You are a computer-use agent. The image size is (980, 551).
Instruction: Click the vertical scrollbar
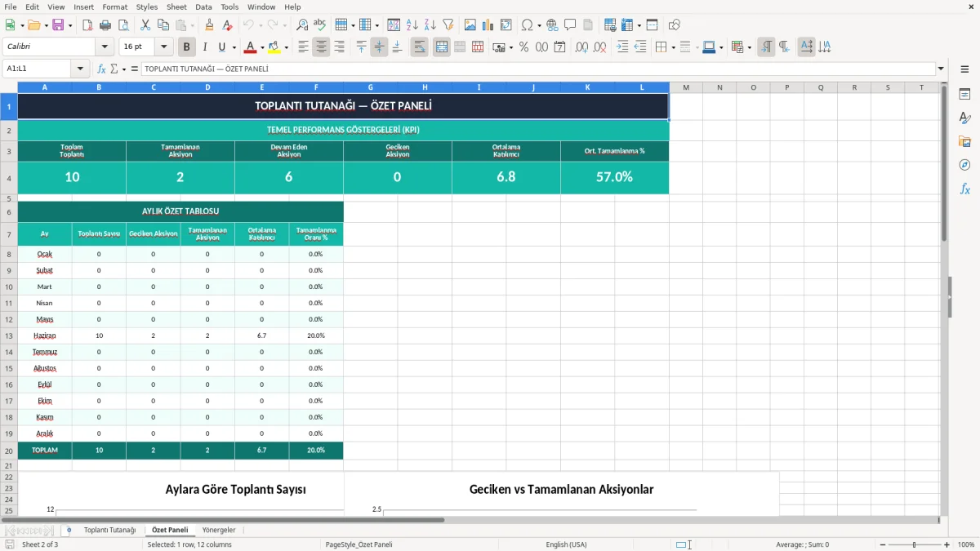point(944,299)
